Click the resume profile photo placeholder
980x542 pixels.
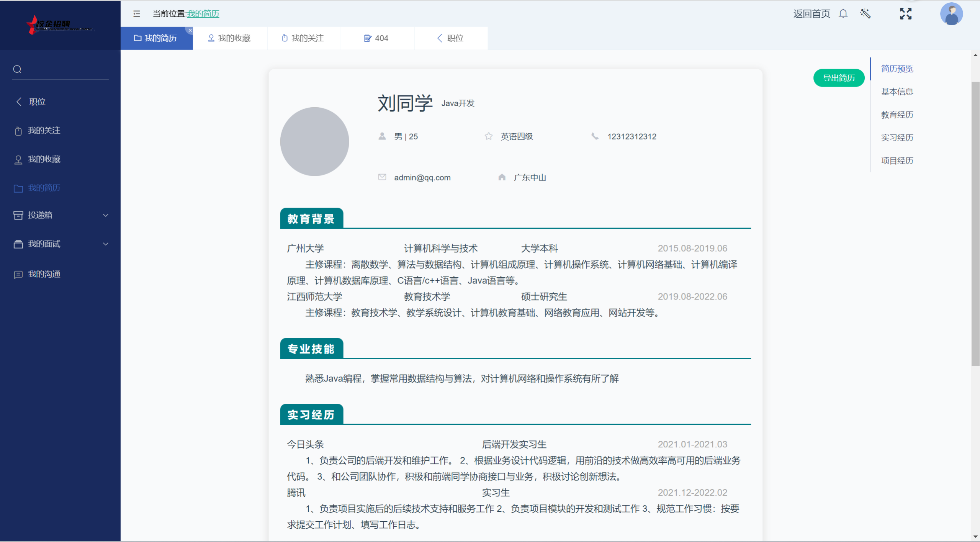(314, 141)
